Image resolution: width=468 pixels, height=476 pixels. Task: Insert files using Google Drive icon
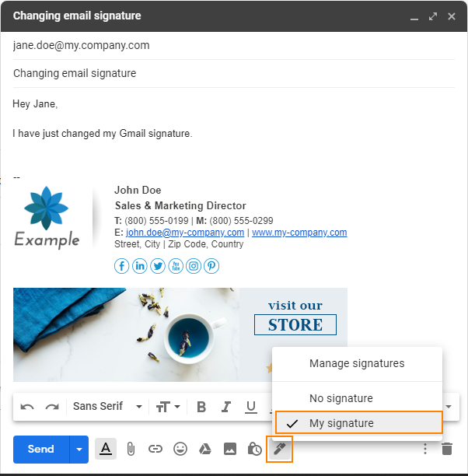click(205, 449)
